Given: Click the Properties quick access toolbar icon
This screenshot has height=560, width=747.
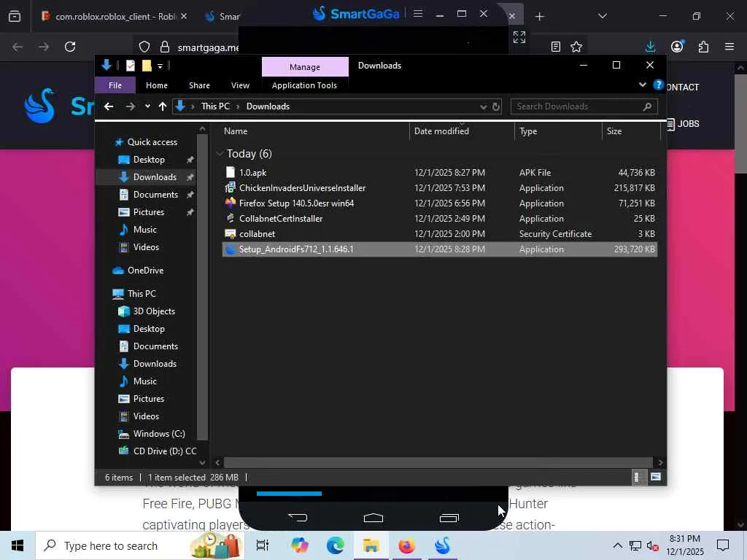Looking at the screenshot, I should (131, 66).
